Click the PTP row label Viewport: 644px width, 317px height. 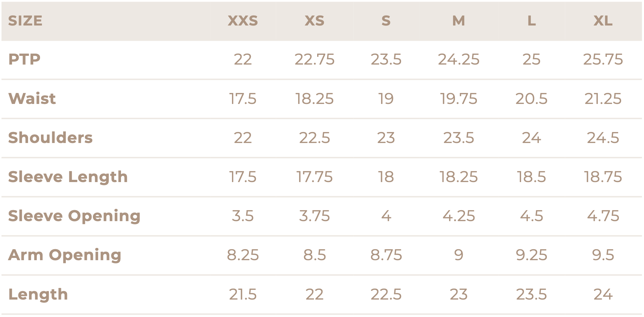[x=25, y=59]
